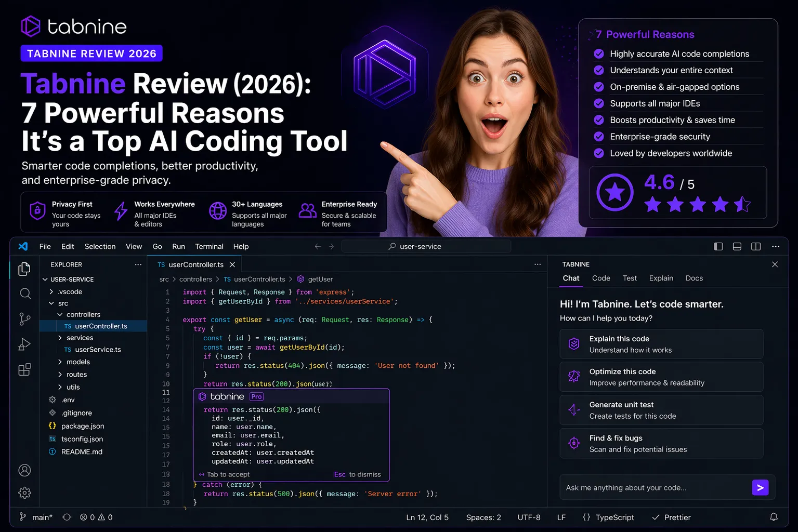798x532 pixels.
Task: Toggle primary sidebar layout icon
Action: click(x=718, y=246)
